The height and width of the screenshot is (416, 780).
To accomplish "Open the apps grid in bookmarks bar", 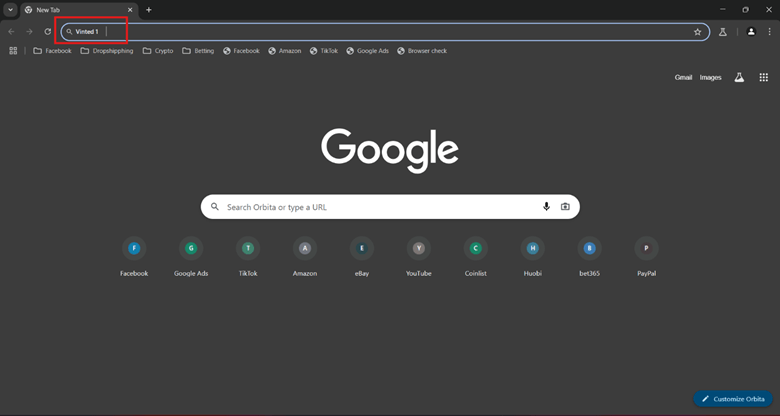I will coord(13,51).
